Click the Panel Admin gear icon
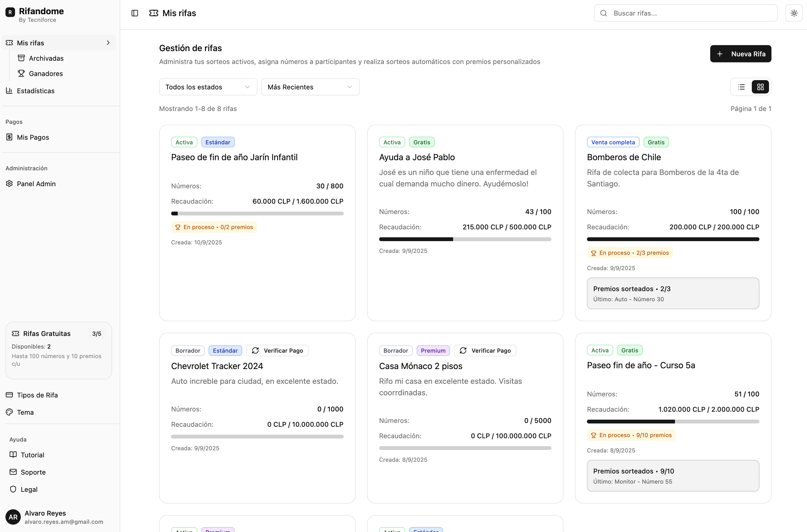The image size is (807, 532). [9, 183]
